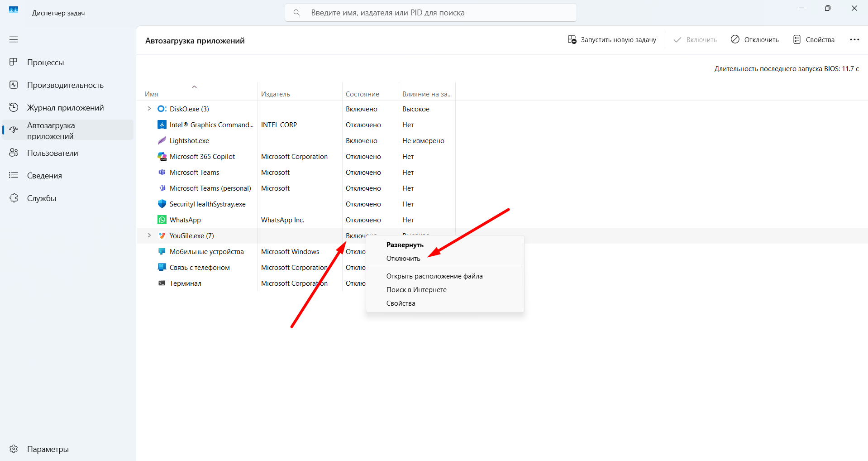
Task: Sort by the Состояние column header
Action: point(362,94)
